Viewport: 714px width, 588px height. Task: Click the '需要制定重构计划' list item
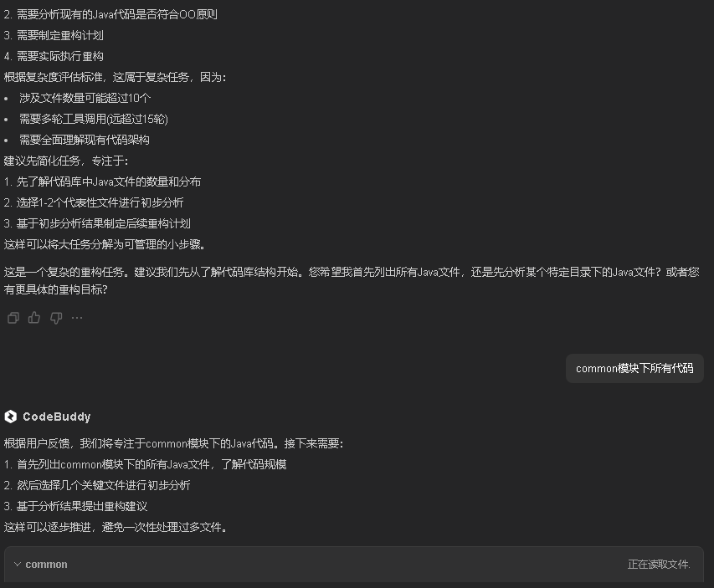[59, 35]
